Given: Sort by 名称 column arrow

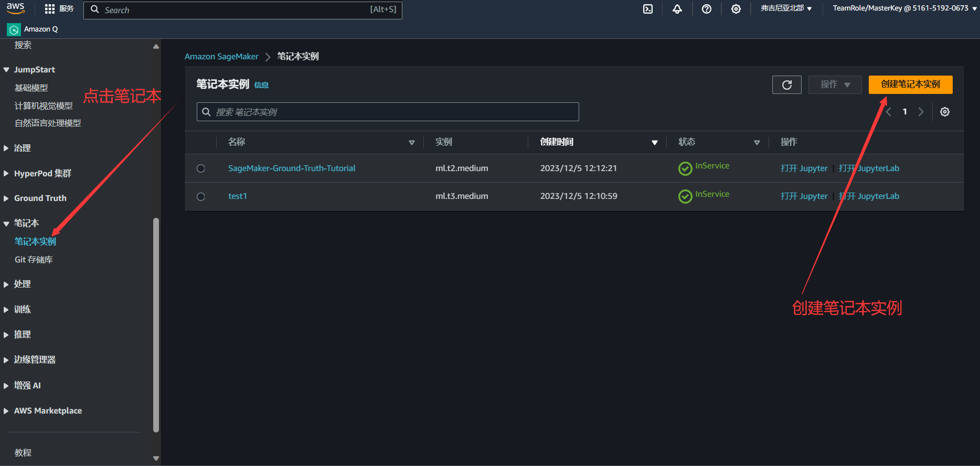Looking at the screenshot, I should point(412,143).
